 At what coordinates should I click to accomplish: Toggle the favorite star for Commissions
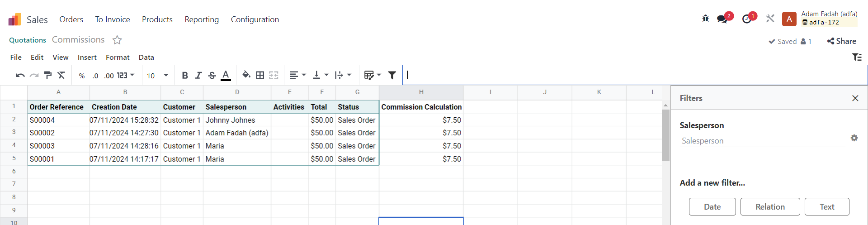(117, 40)
